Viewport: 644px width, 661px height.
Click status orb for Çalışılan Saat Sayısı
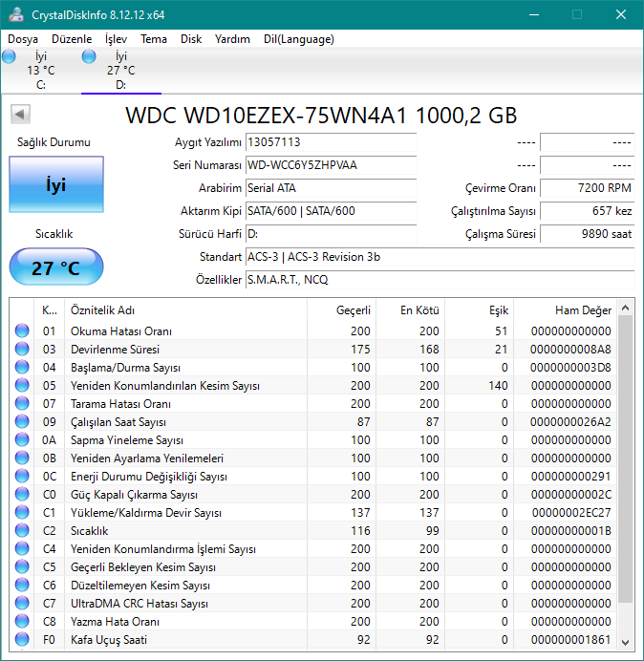pos(22,421)
